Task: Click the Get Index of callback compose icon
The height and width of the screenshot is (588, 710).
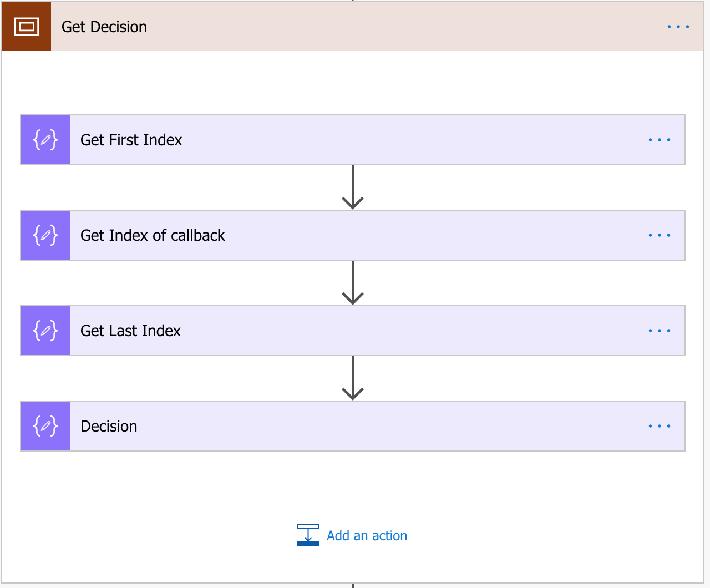Action: coord(45,235)
